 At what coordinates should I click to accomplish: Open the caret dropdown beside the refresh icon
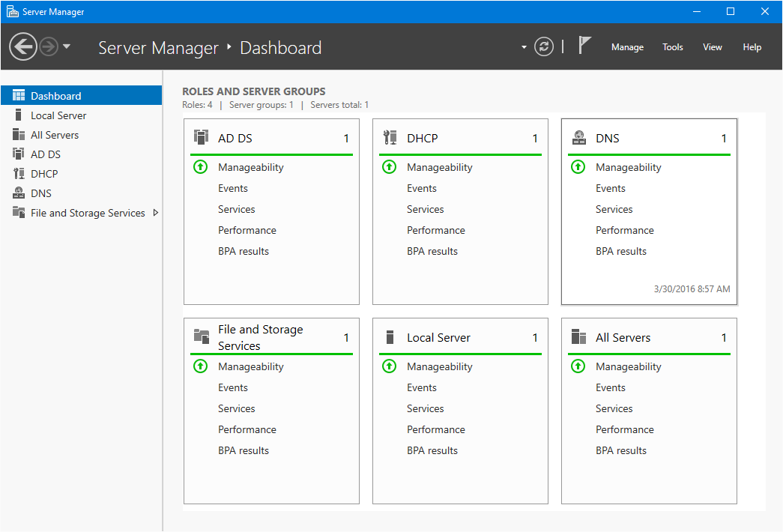[x=524, y=46]
